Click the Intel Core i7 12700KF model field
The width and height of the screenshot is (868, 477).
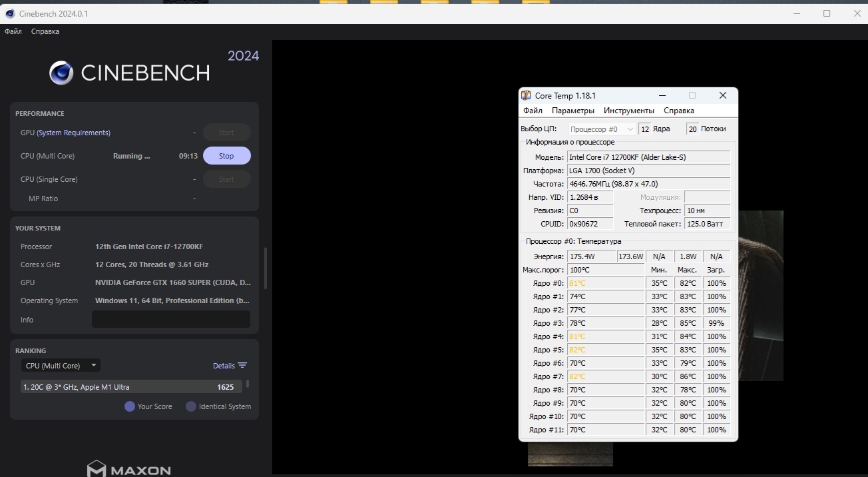(648, 157)
